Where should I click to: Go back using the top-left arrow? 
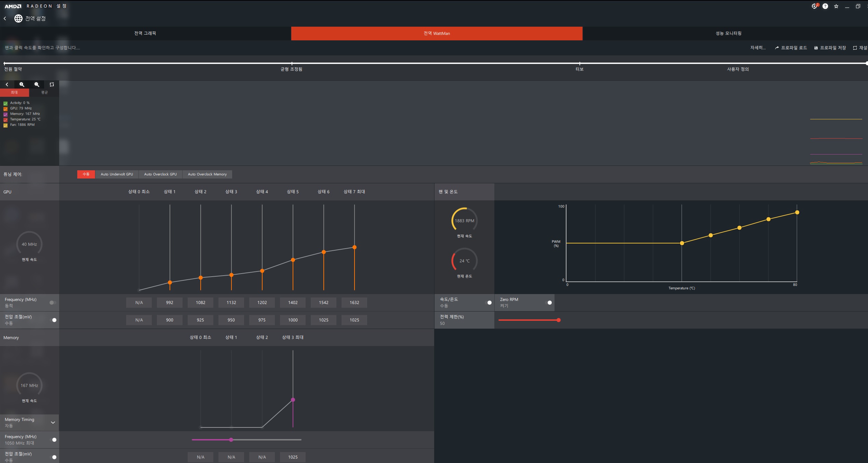5,18
